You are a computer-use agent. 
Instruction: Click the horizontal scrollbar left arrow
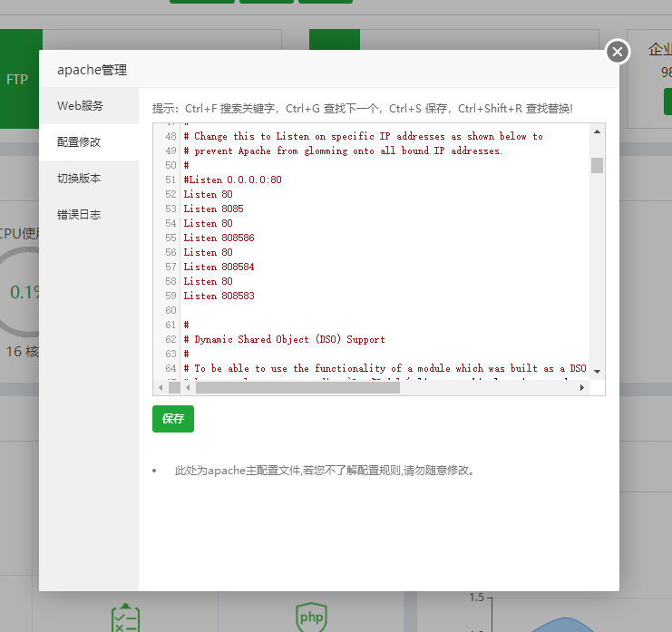pos(188,388)
